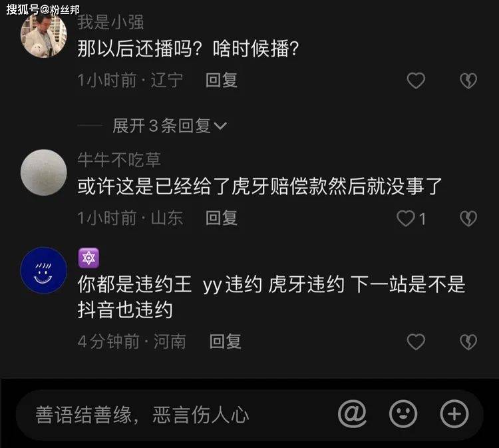
Task: Tap the chevron next to 展开3条回复
Action: click(x=220, y=126)
